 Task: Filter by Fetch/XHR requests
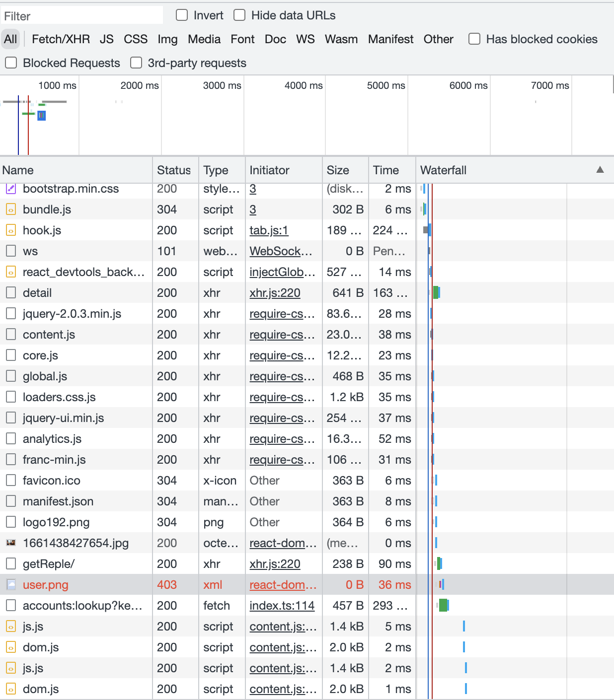[61, 39]
